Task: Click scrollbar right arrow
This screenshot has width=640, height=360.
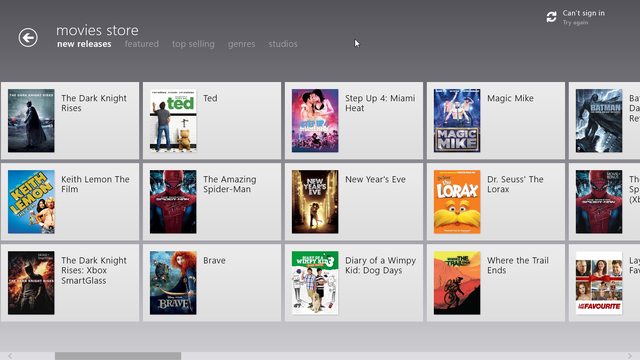Action: [x=630, y=356]
